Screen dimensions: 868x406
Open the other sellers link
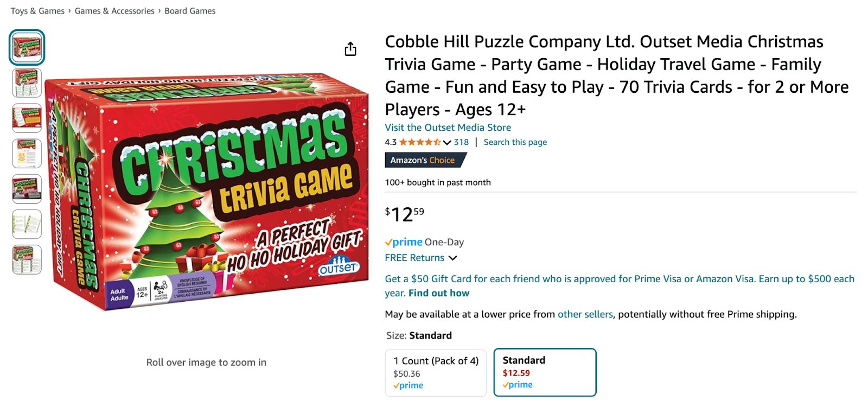coord(584,314)
